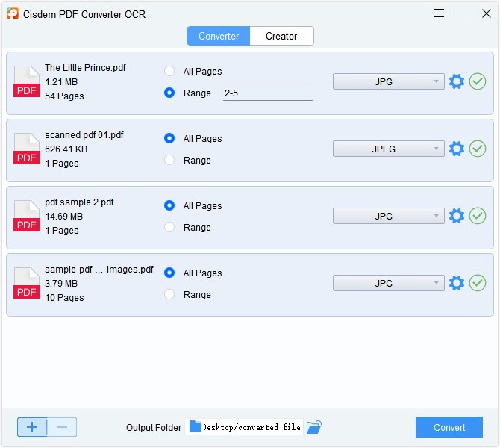Click PDF file icon of pdf sample 2
Image resolution: width=500 pixels, height=448 pixels.
tap(26, 216)
